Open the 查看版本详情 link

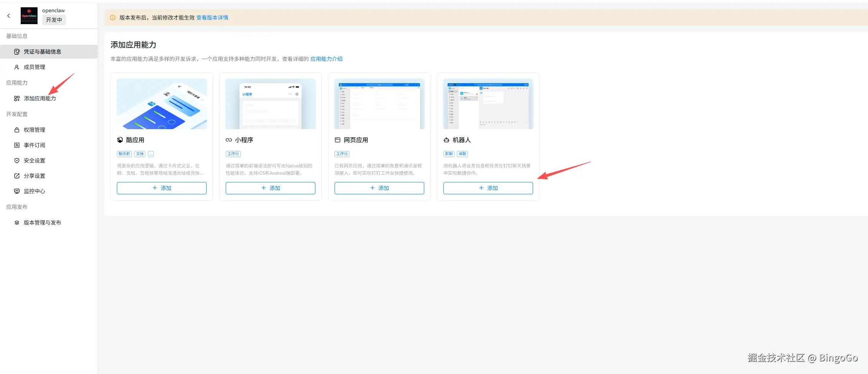[x=212, y=18]
